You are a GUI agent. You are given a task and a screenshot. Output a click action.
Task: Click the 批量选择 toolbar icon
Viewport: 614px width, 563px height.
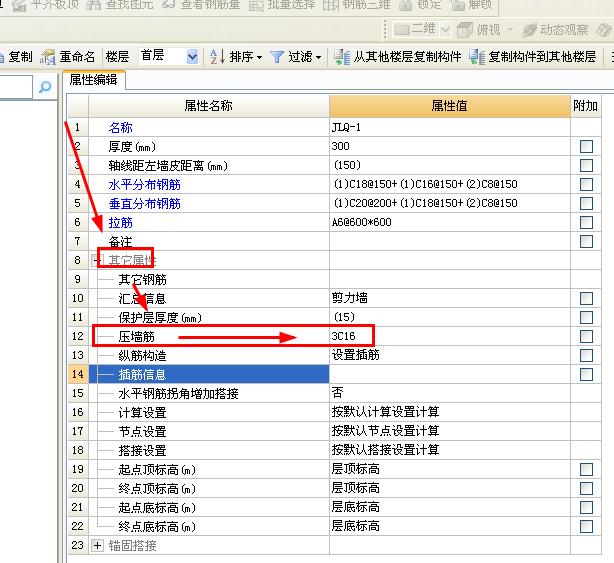[256, 5]
